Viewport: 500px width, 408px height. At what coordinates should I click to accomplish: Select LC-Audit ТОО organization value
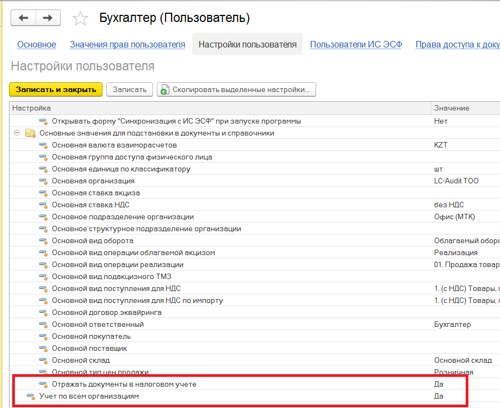pos(456,181)
